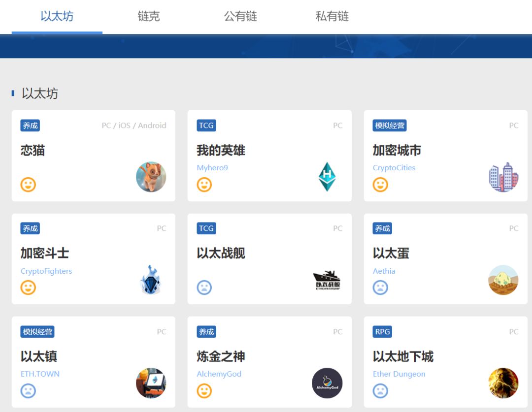Viewport: 532px width, 412px height.
Task: Click the 养成 tag on 加密斗士 card
Action: click(x=30, y=228)
